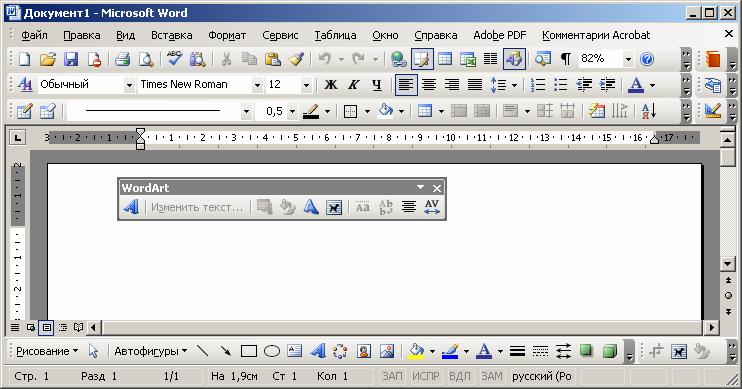Open Word Help question mark icon
Viewport: 742px width, 389px height.
point(647,59)
